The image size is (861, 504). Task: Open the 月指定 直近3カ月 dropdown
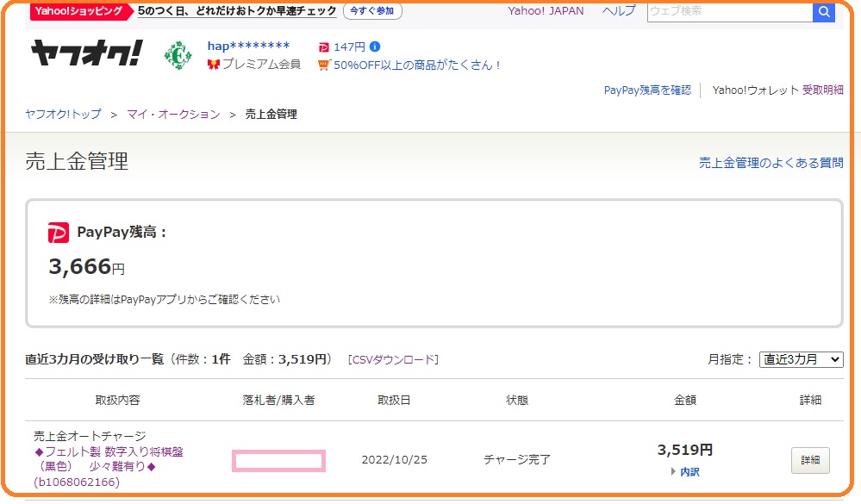802,359
